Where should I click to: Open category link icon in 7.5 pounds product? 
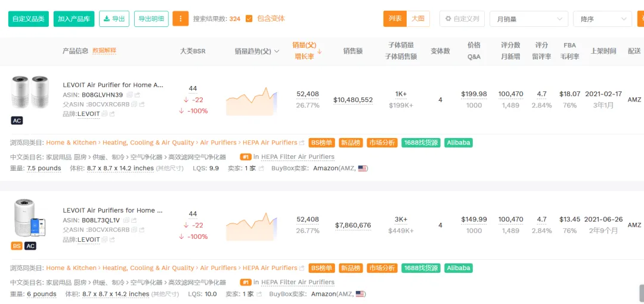click(302, 143)
